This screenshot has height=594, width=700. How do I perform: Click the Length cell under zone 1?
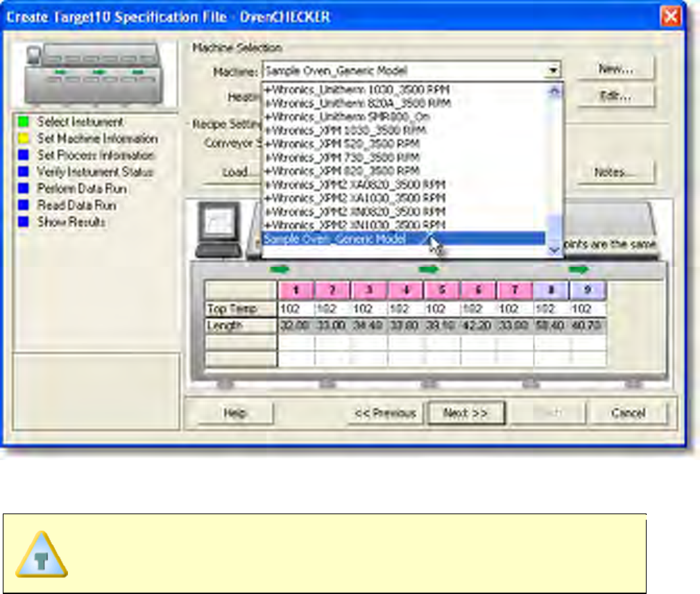tap(296, 325)
